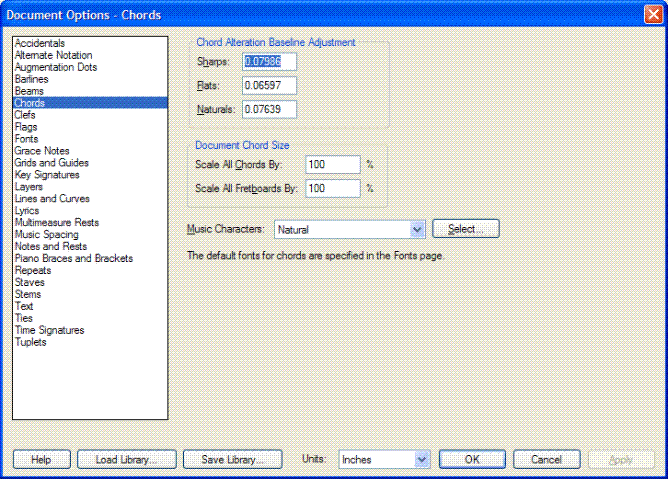This screenshot has width=668, height=479.
Task: Focus the Sharps value field
Action: click(268, 62)
